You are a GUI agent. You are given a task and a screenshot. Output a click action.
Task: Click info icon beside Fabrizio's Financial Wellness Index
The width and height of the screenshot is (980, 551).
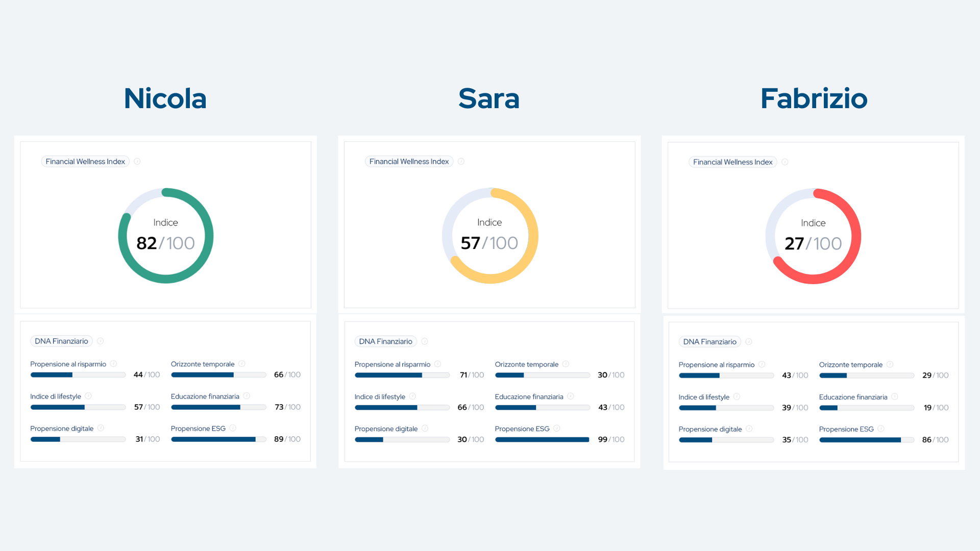[x=785, y=162]
